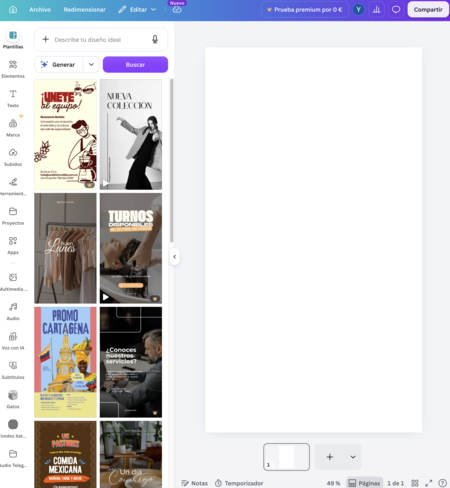Click the 49 % zoom level
Image resolution: width=450 pixels, height=488 pixels.
point(333,483)
